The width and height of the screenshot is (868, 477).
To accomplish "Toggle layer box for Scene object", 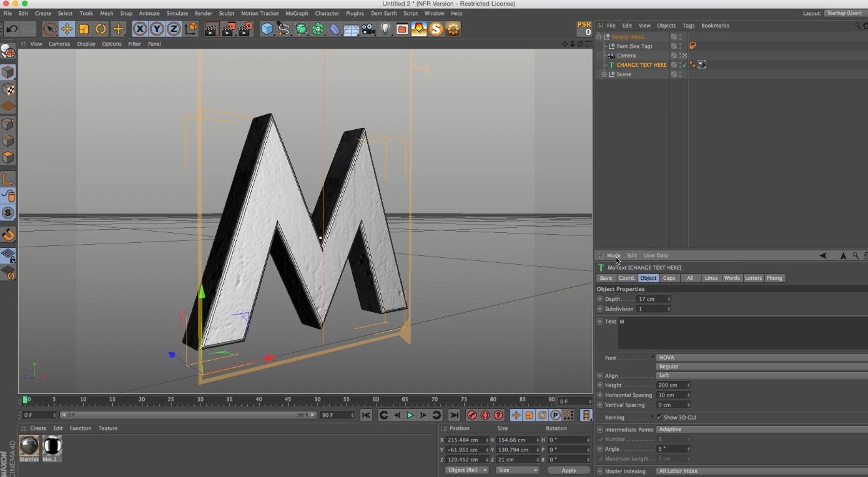I will click(x=674, y=74).
